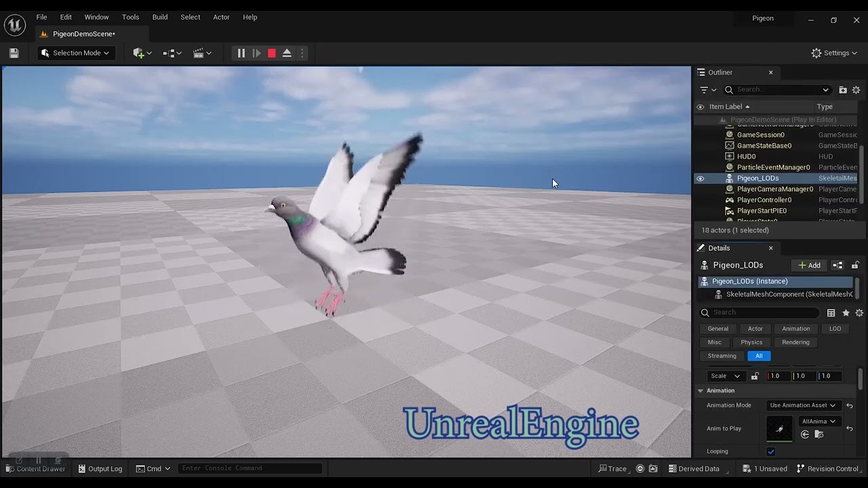Expand the Outliner search history arrow

tap(825, 89)
